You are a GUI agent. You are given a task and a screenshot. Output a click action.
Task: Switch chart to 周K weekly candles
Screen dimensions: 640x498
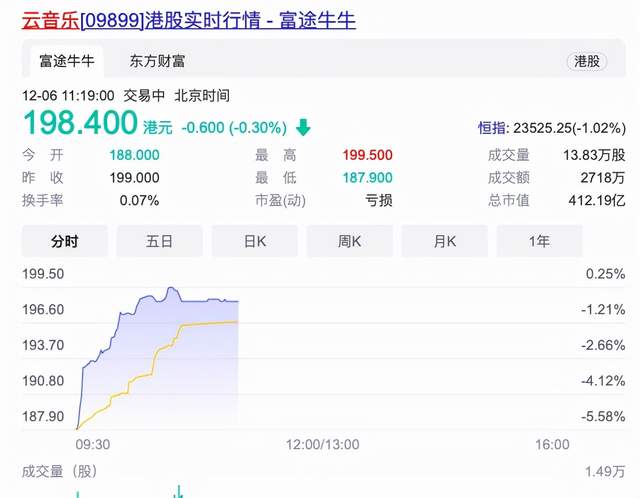point(349,241)
